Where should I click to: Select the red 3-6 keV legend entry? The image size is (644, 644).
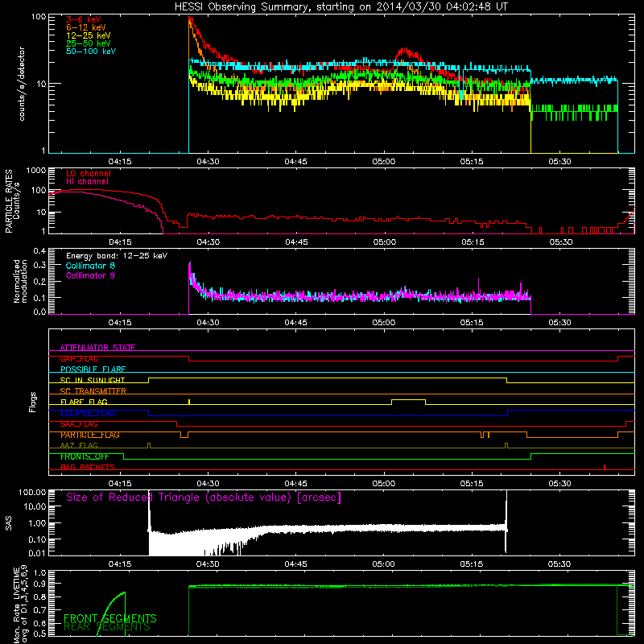pyautogui.click(x=83, y=19)
